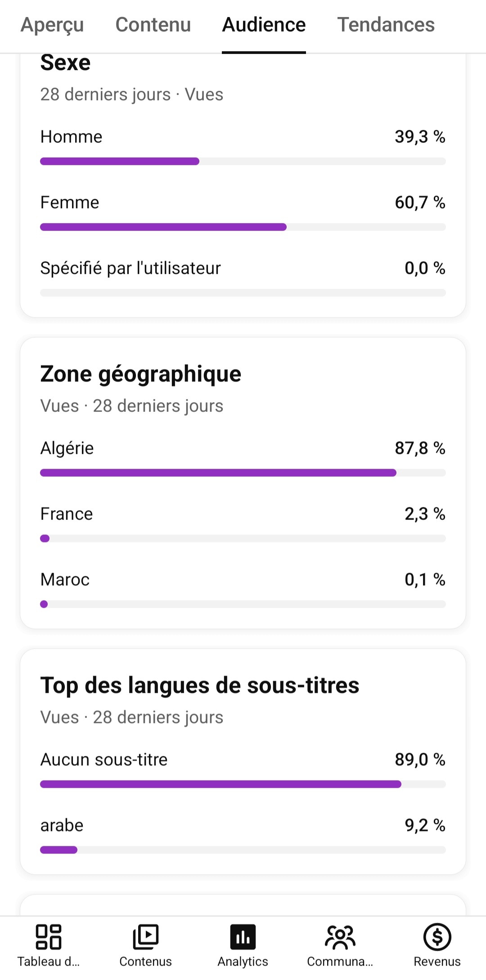Select the Analytics bar-chart icon

[x=243, y=936]
